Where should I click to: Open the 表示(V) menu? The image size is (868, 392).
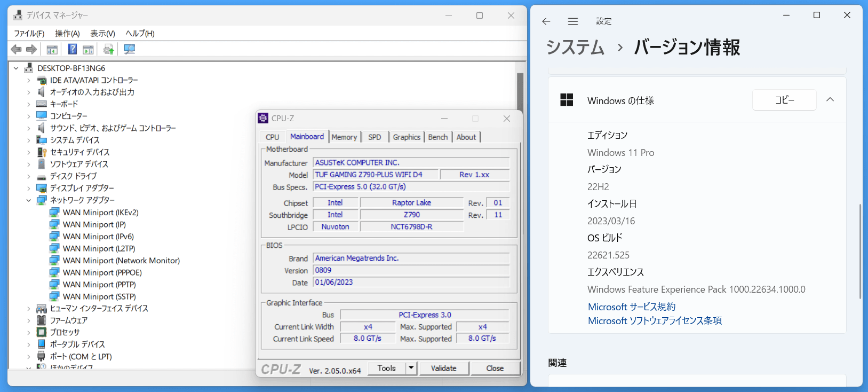102,33
